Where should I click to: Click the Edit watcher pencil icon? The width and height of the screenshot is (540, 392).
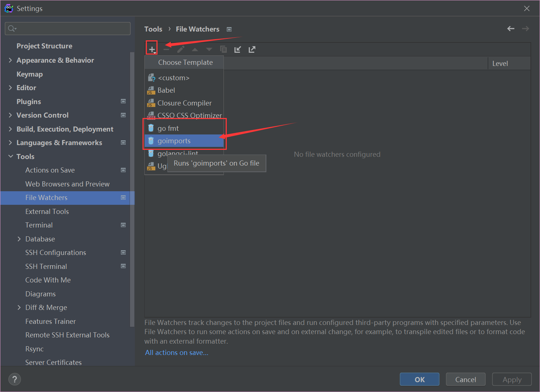click(181, 49)
